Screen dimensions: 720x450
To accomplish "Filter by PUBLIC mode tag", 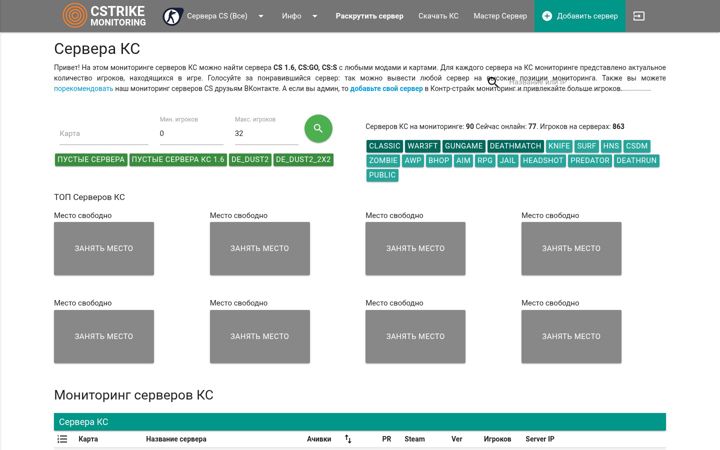I will pyautogui.click(x=382, y=175).
